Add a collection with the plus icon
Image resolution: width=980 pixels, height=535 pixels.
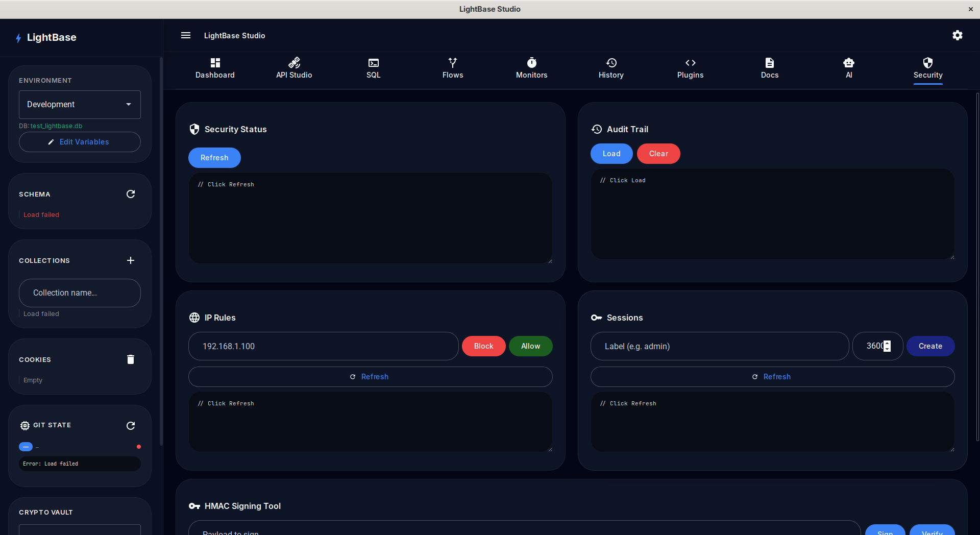(x=131, y=260)
